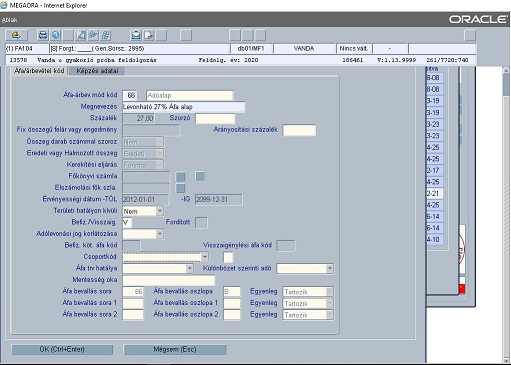Select the 2-17 date cell in background list
Image resolution: width=511 pixels, height=365 pixels.
tap(434, 170)
